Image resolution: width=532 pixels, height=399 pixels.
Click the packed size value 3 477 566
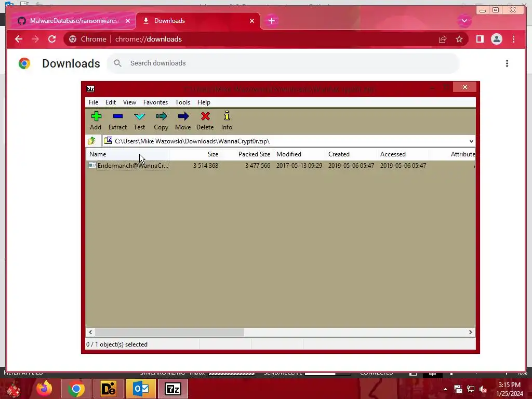pyautogui.click(x=258, y=166)
